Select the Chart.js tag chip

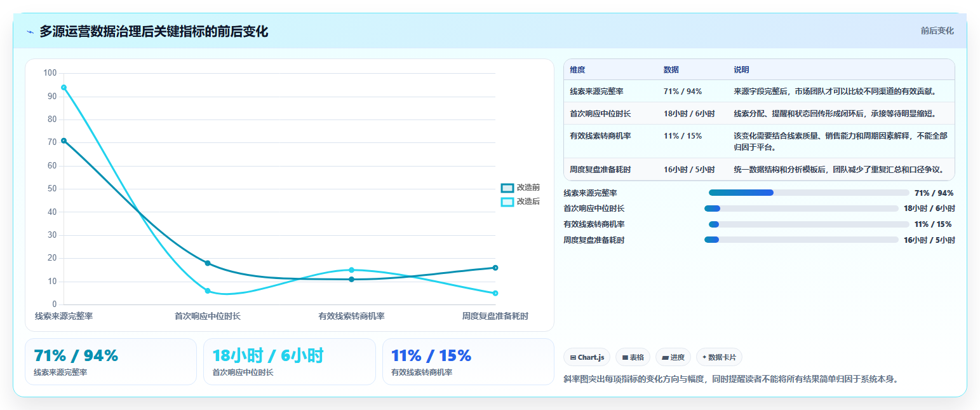[x=587, y=357]
